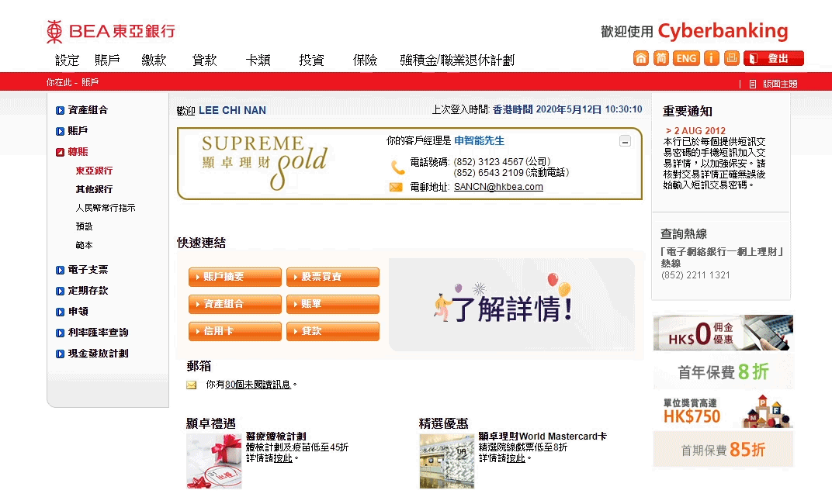The image size is (832, 504).
Task: Open the orange information 'i' icon
Action: 711,58
